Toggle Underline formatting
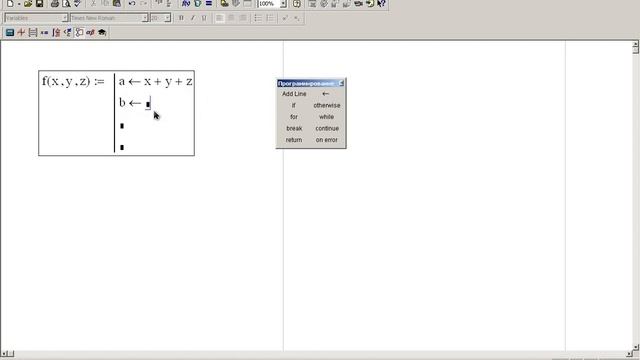 point(204,18)
